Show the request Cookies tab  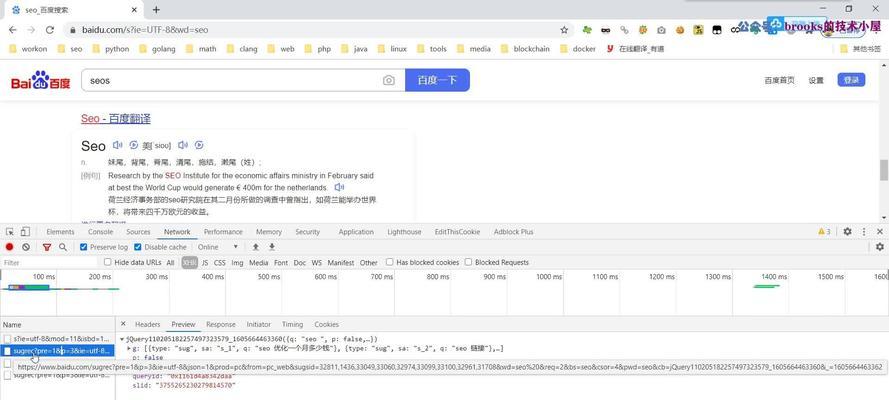pos(327,325)
